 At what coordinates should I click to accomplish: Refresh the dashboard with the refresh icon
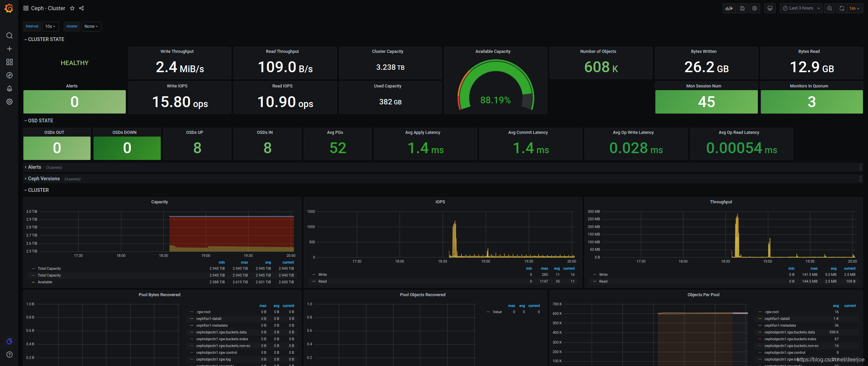842,8
